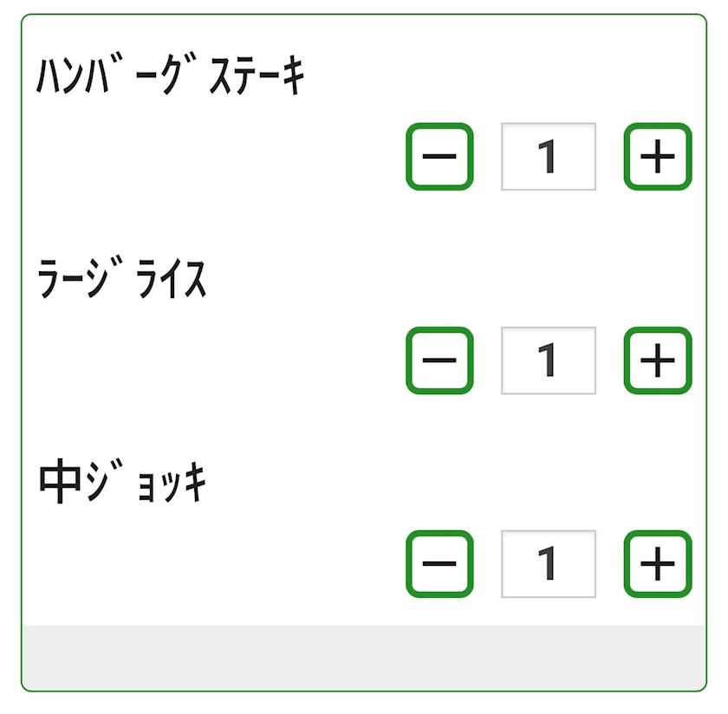
Task: Increase the ラージライス quantity with plus button
Action: [x=658, y=360]
